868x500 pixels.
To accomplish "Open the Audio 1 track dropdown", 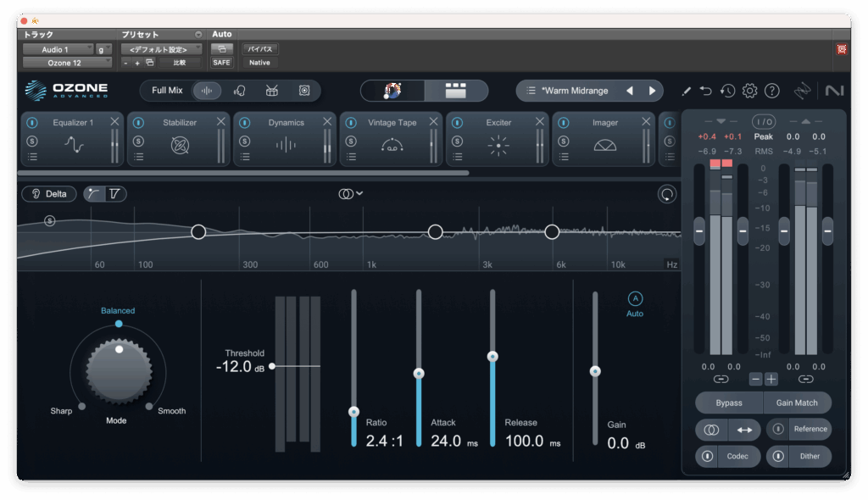I will click(x=57, y=49).
